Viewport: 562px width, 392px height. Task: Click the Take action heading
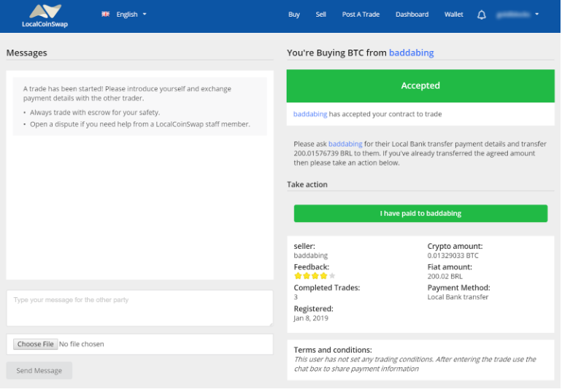(307, 185)
